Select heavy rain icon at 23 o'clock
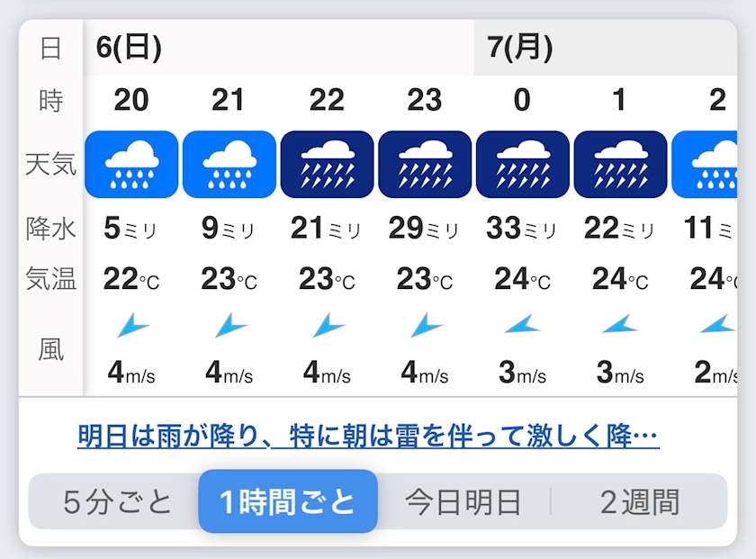 425,164
